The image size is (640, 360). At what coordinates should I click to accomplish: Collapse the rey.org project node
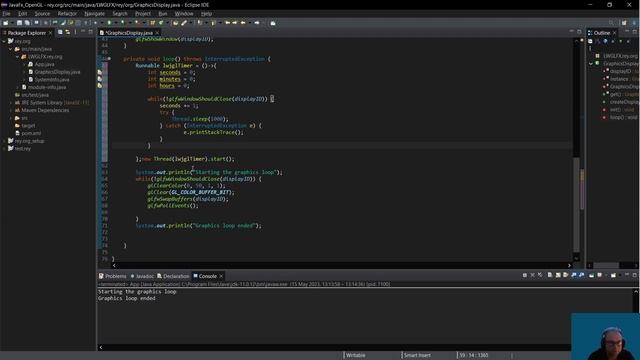(4, 41)
